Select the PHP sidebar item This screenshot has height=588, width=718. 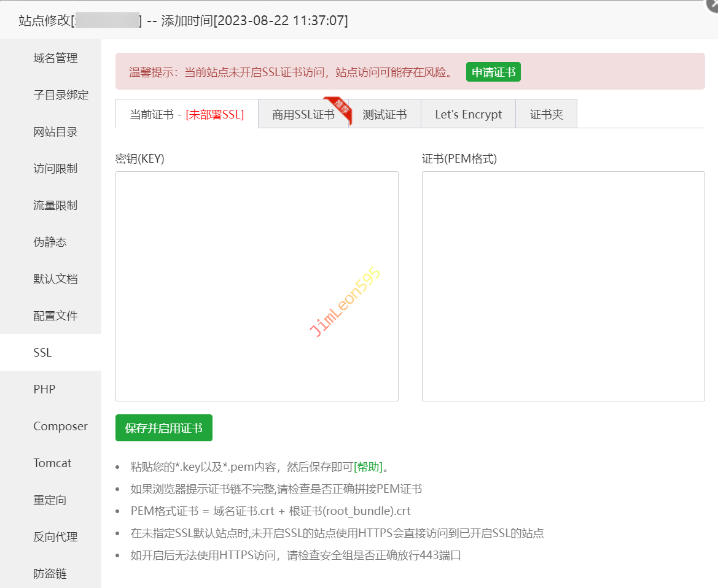tap(44, 390)
